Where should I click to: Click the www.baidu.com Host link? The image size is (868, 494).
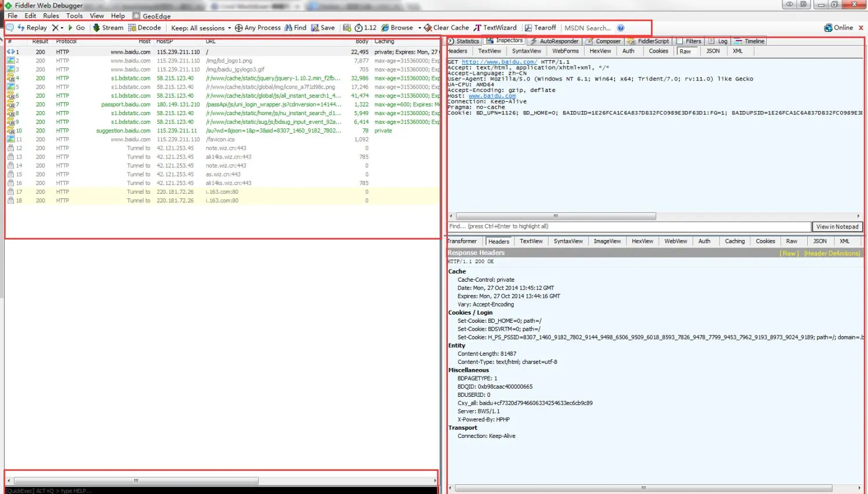pos(492,96)
